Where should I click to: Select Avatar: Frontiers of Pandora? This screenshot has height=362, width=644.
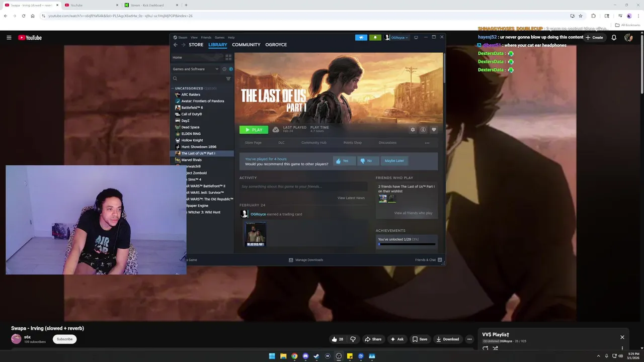202,101
